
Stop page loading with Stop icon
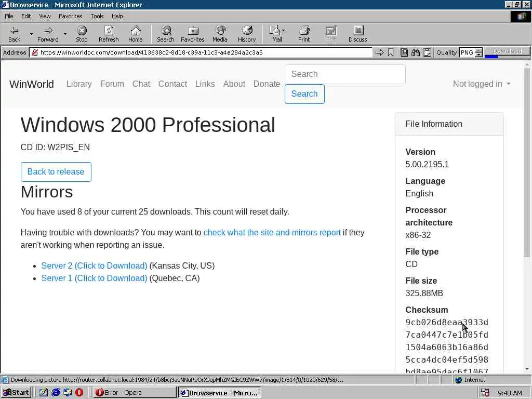pyautogui.click(x=82, y=34)
